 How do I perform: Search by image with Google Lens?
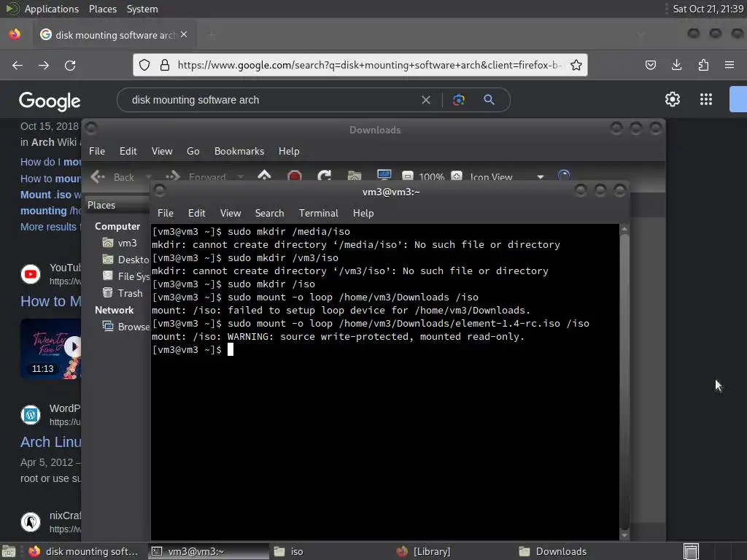(458, 100)
